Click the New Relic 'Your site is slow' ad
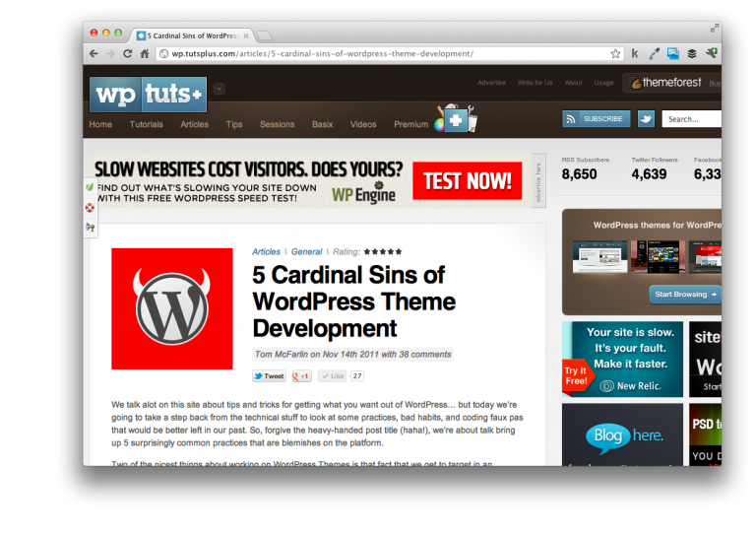 tap(622, 360)
